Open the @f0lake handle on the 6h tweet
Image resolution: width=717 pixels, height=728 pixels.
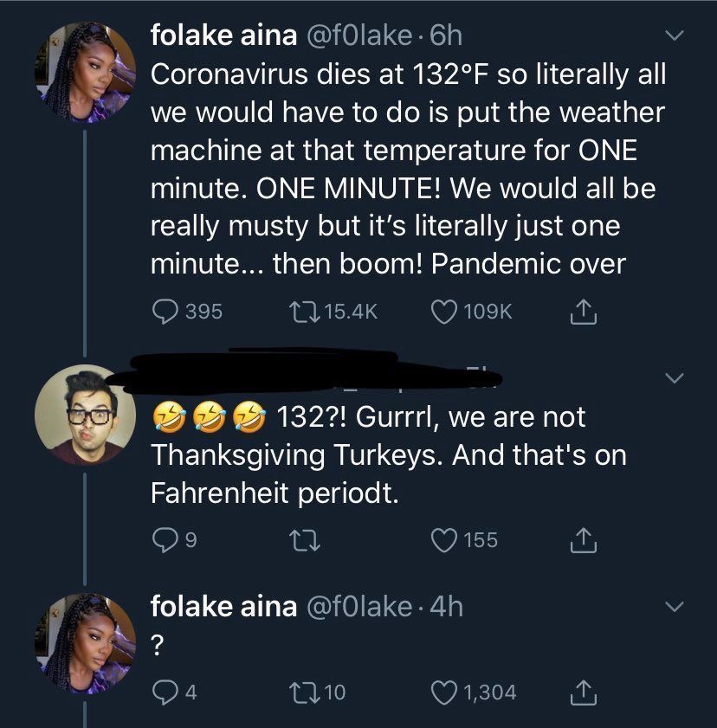tap(358, 35)
